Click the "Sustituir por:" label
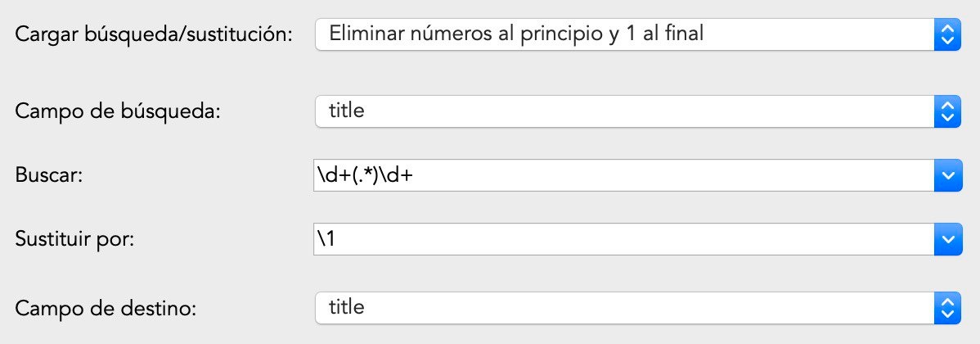 [74, 241]
